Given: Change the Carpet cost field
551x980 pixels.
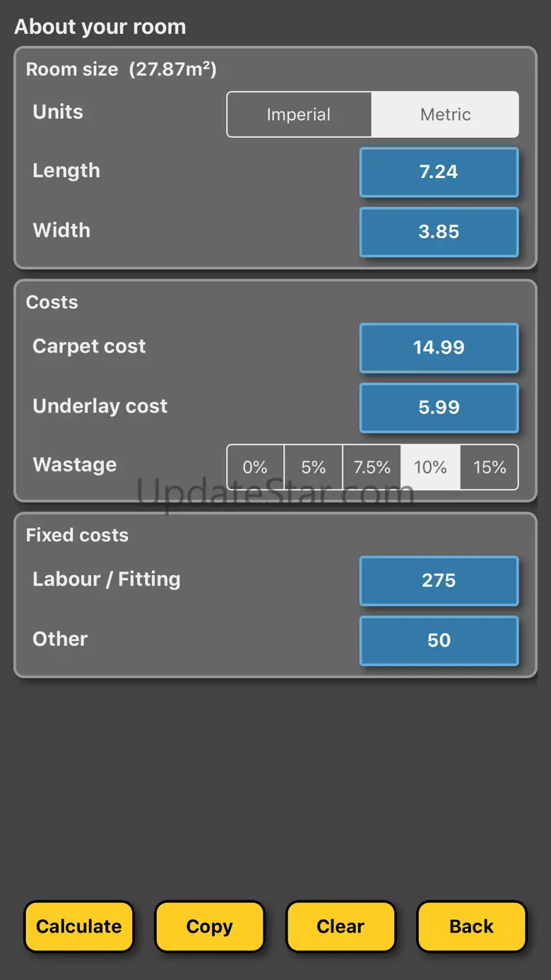Looking at the screenshot, I should point(439,348).
